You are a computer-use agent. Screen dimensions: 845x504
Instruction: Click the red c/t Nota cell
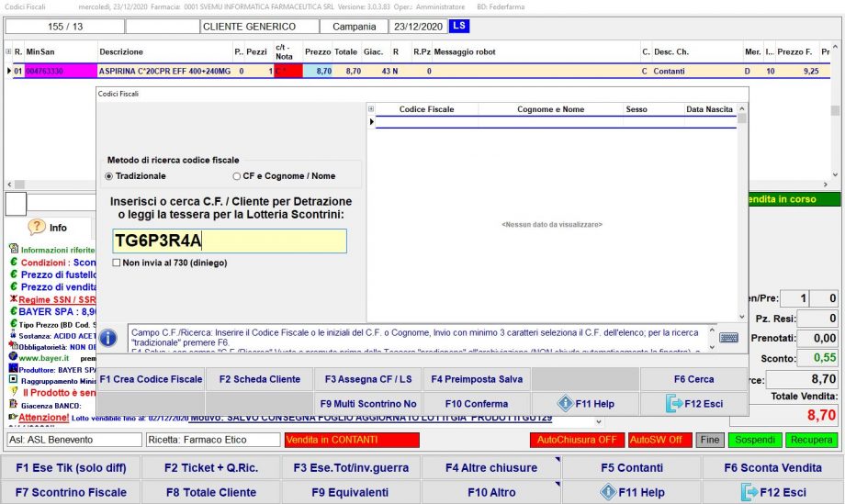(287, 71)
